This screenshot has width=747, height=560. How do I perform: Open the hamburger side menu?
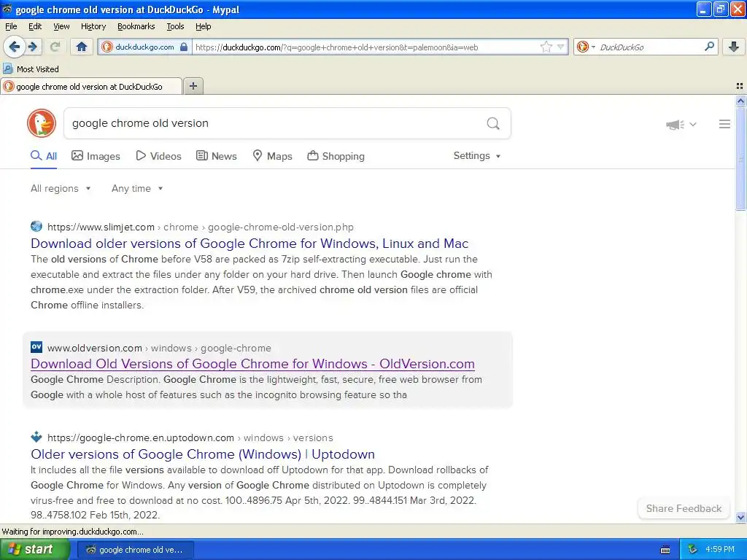point(724,124)
